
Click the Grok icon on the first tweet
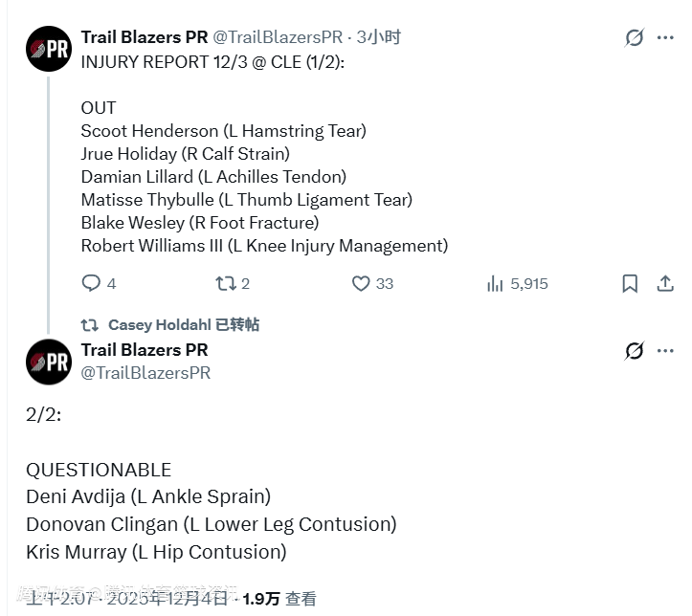point(634,37)
